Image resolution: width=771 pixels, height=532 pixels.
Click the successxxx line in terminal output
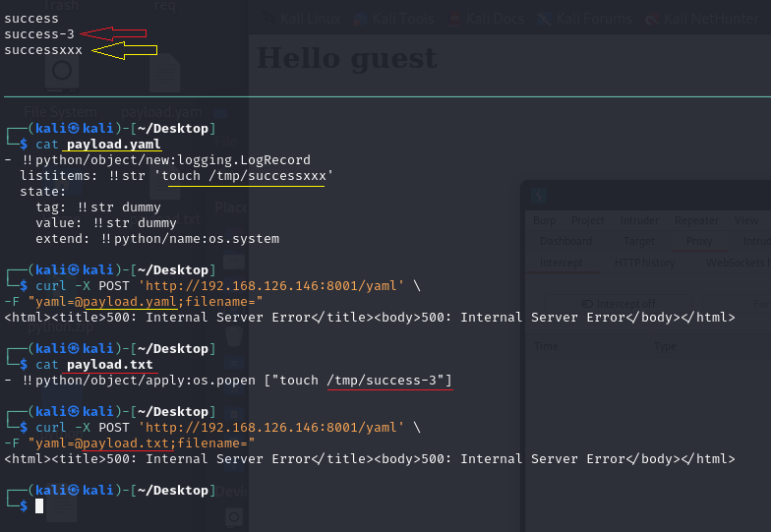coord(43,50)
